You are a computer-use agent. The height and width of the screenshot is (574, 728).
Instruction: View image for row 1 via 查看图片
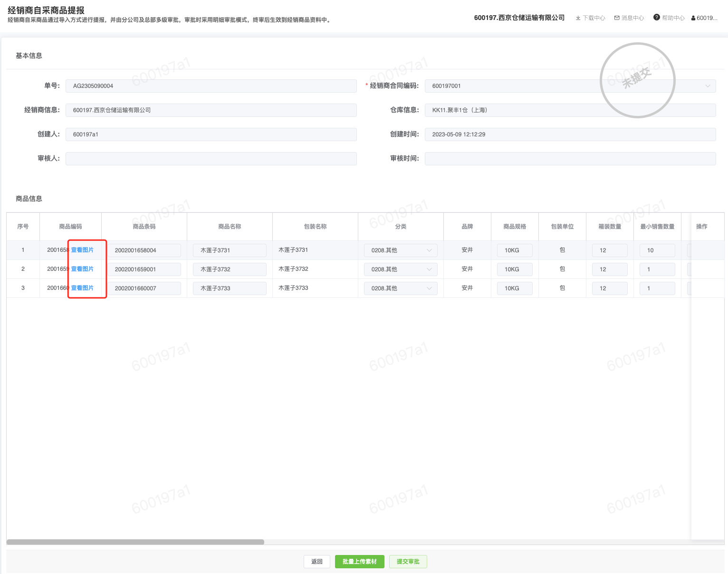[x=82, y=250]
